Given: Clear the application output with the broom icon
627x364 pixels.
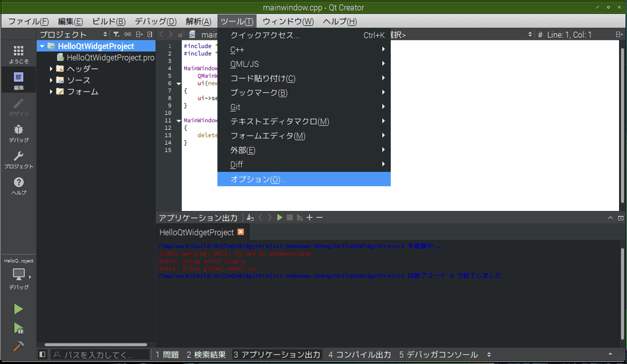Looking at the screenshot, I should 250,217.
